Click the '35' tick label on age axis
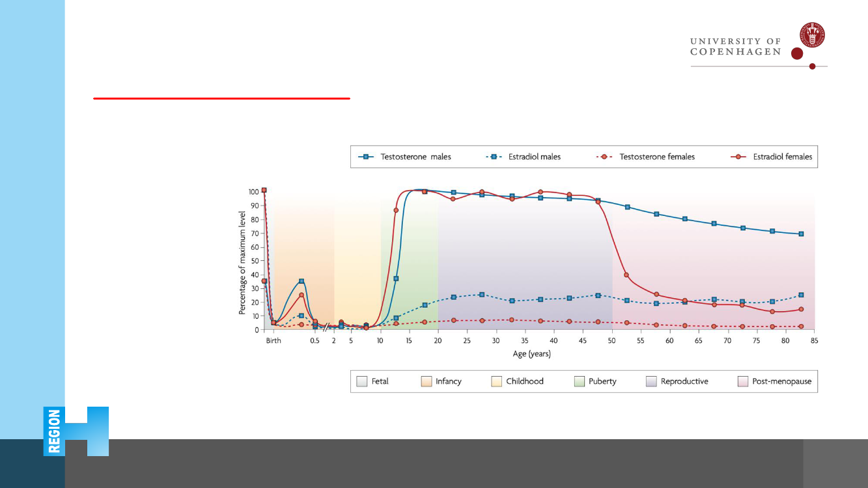 525,341
